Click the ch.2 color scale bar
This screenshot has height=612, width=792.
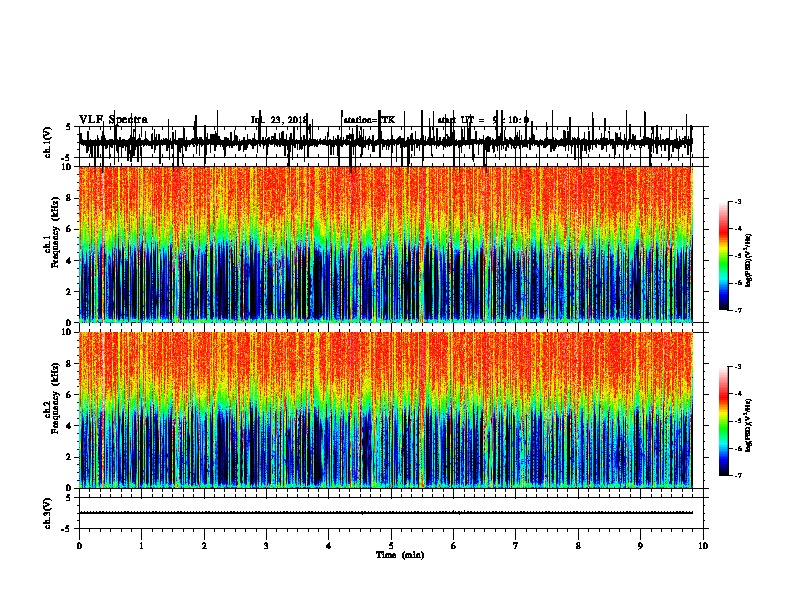click(x=724, y=421)
